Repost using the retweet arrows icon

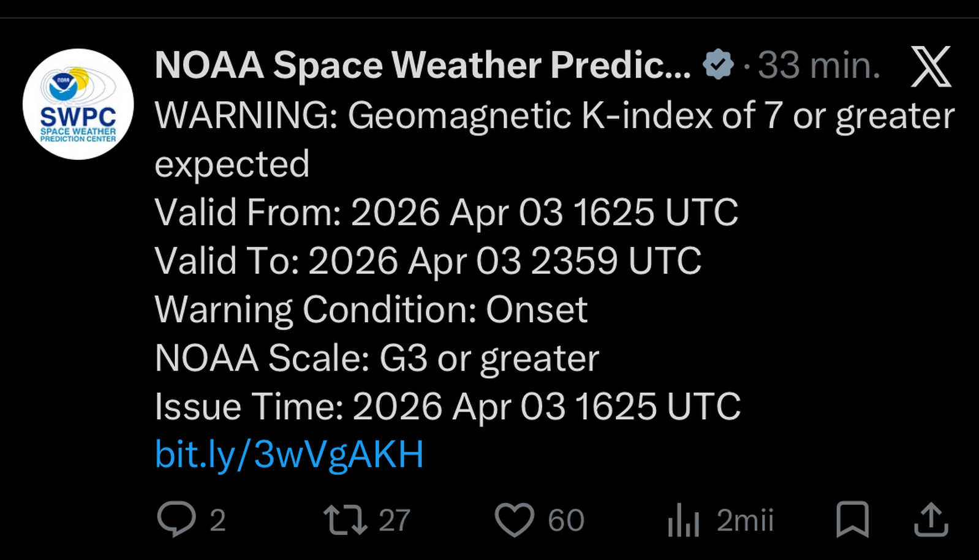click(345, 520)
